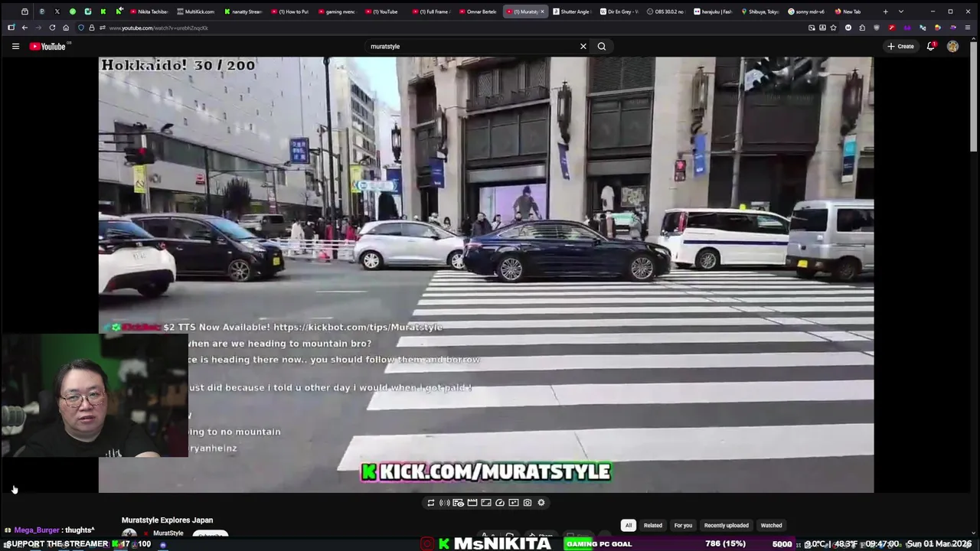Switch to the Nikita Tachibana tab
This screenshot has height=551, width=980.
[x=149, y=11]
